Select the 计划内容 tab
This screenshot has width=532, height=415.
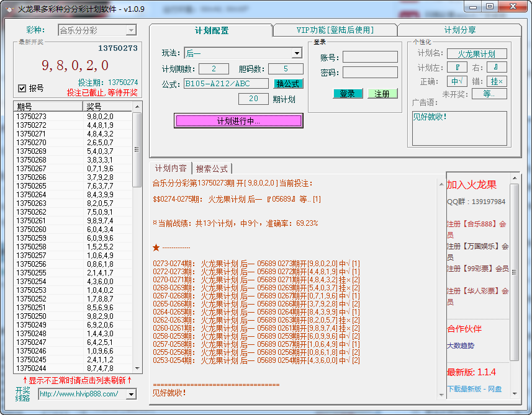pos(171,168)
